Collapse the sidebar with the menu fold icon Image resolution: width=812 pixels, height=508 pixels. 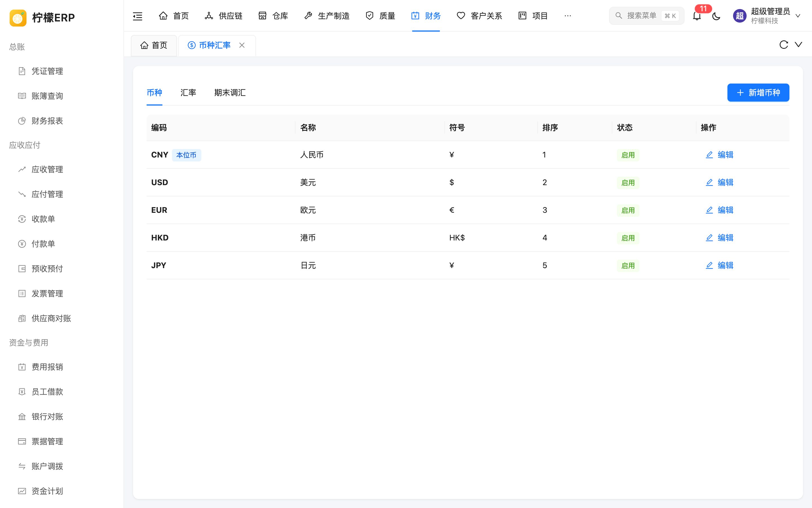[x=138, y=16]
